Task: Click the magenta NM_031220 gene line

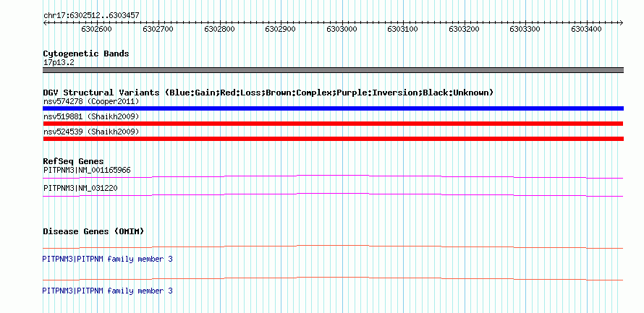Action: coord(333,195)
